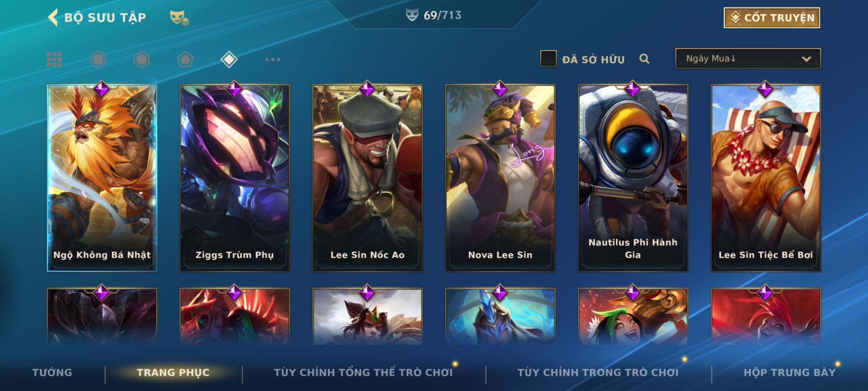Image resolution: width=868 pixels, height=391 pixels.
Task: Switch to Tùy Chỉnh Tổng Thể Trò Chơi tab
Action: pyautogui.click(x=363, y=373)
